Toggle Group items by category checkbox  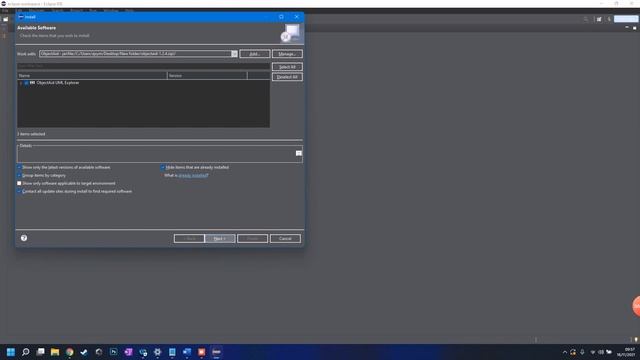19,176
